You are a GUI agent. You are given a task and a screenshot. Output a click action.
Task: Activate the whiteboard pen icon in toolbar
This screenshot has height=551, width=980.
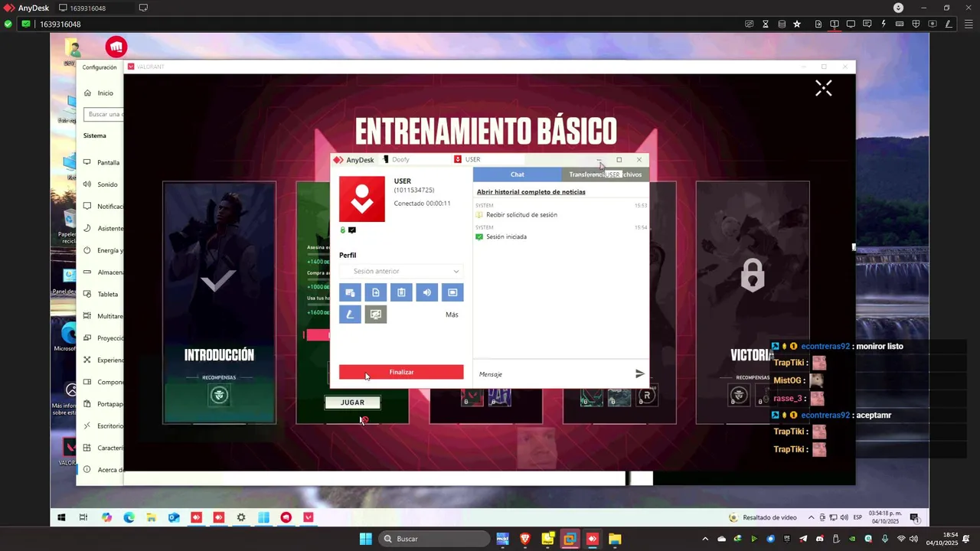click(949, 24)
